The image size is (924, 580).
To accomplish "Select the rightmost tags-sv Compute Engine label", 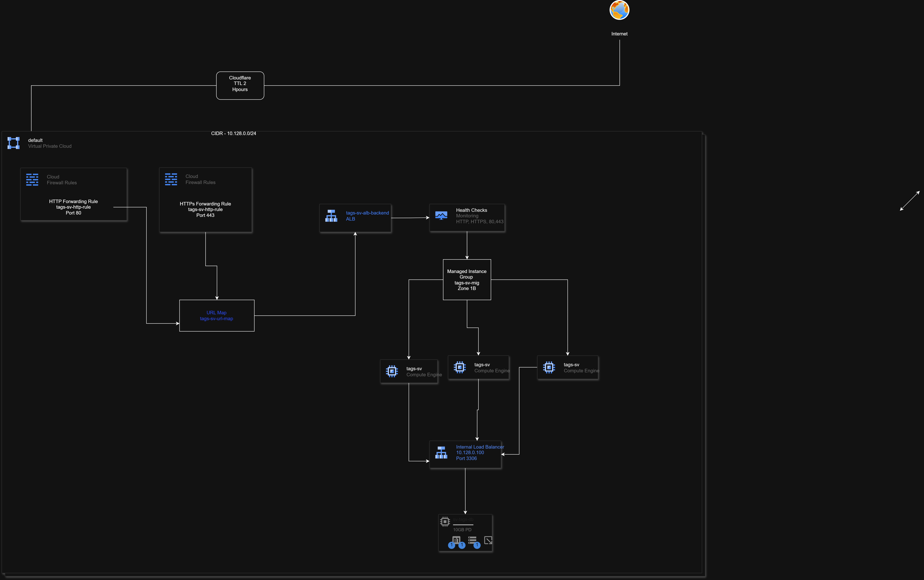I will tap(581, 368).
